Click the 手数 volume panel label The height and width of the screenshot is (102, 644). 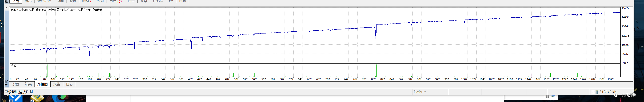pyautogui.click(x=14, y=66)
